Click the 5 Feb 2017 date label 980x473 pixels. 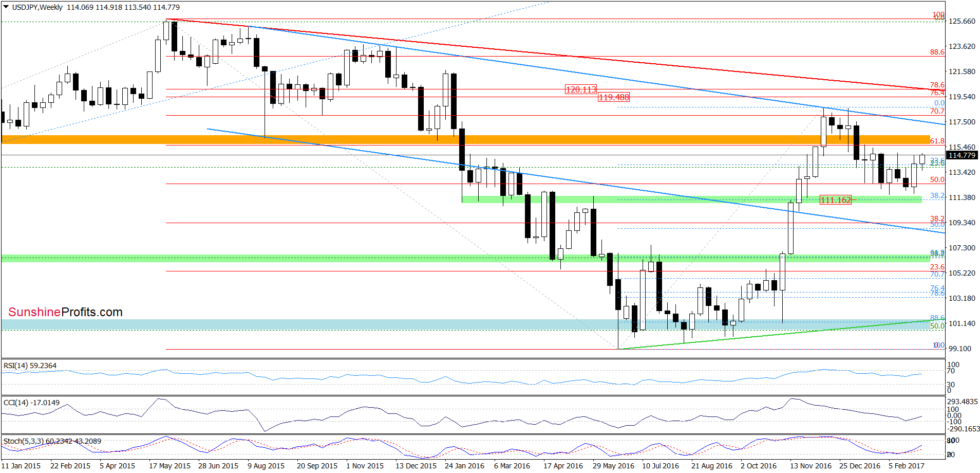[x=907, y=466]
